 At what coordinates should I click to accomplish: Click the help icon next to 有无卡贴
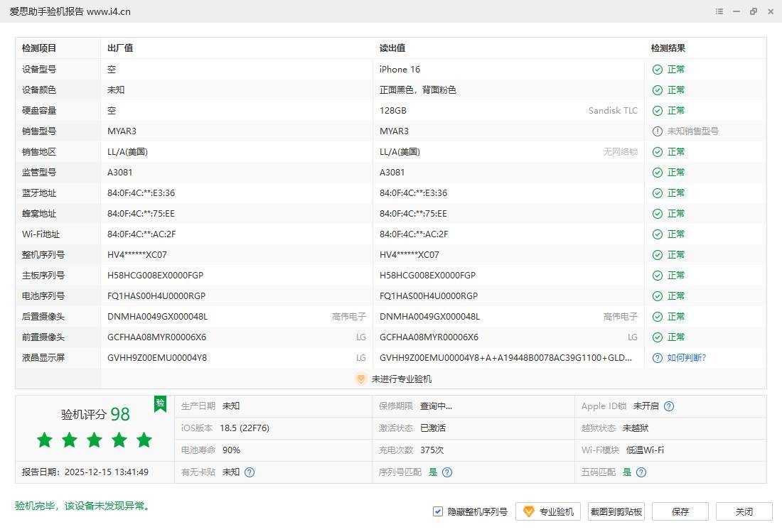tap(250, 472)
